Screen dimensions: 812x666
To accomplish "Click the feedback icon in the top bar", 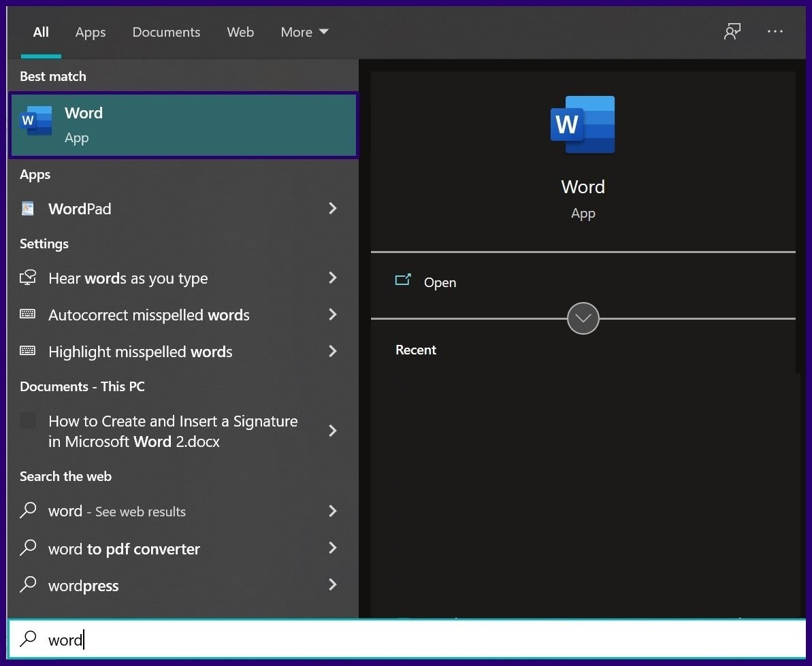I will [732, 32].
